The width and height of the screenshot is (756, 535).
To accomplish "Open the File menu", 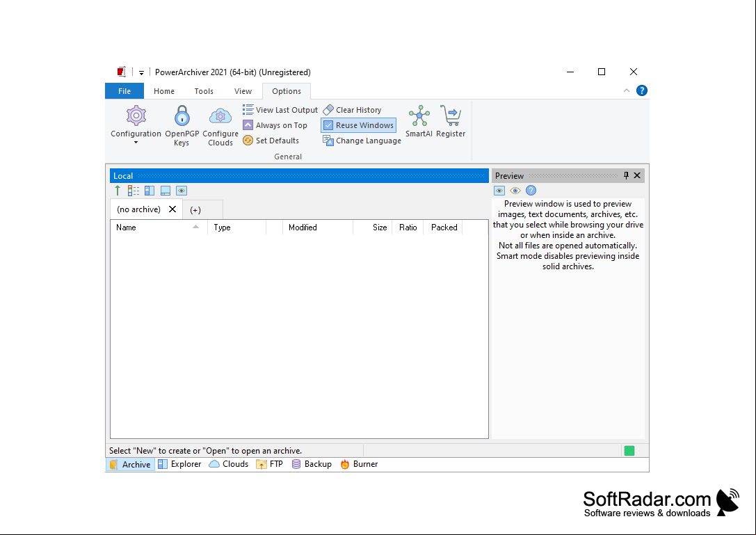I will [124, 91].
